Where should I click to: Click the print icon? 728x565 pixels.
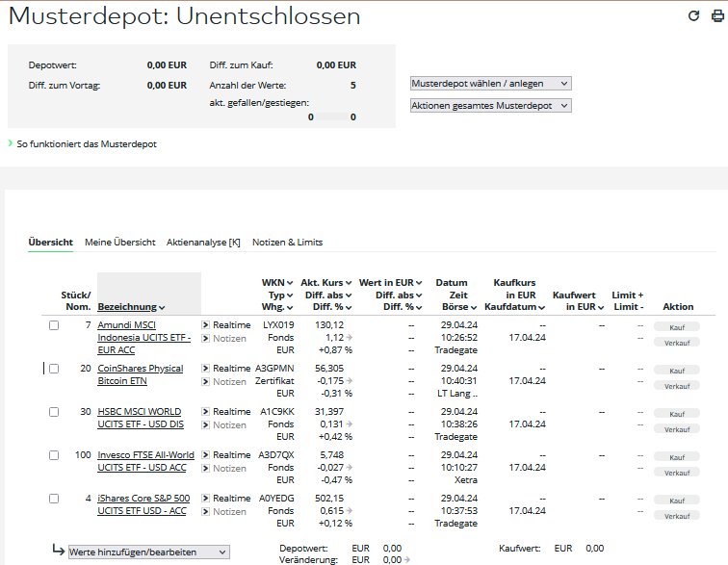(717, 15)
